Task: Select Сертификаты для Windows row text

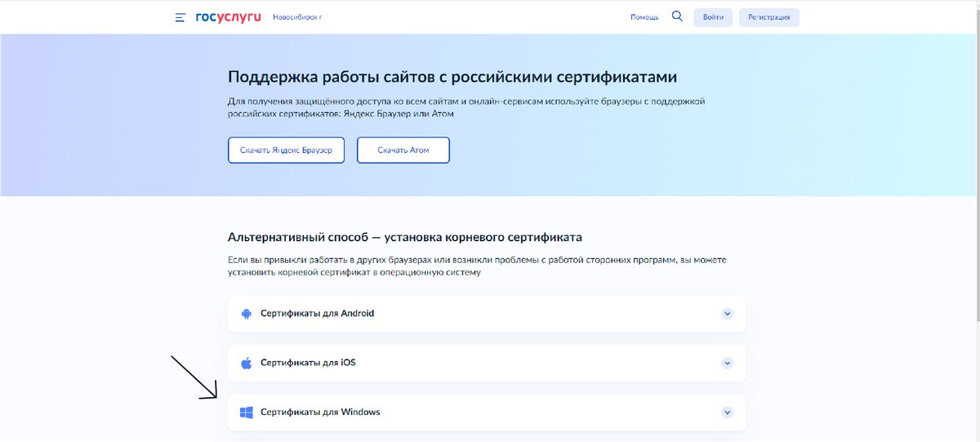Action: [320, 413]
